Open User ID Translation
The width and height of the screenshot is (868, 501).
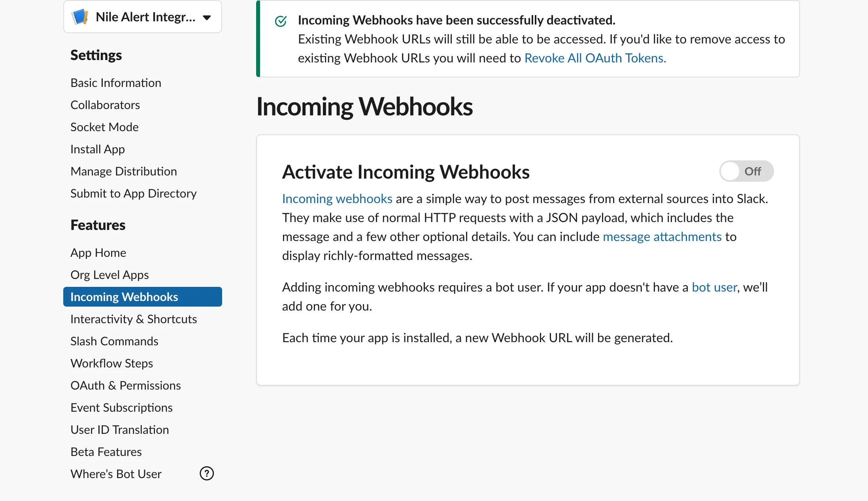click(x=120, y=430)
